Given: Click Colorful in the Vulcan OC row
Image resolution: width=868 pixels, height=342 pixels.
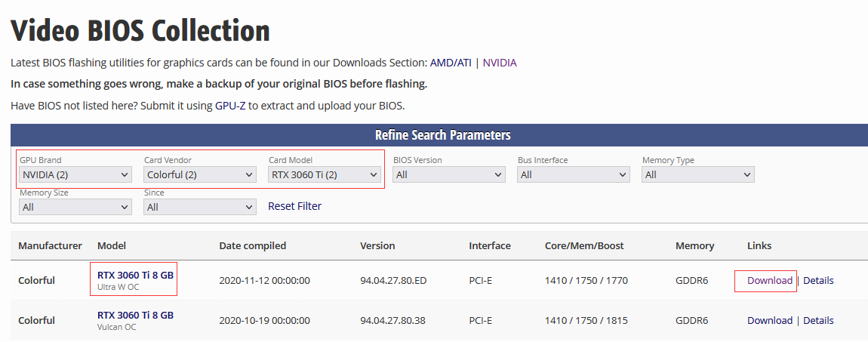Looking at the screenshot, I should click(x=36, y=320).
